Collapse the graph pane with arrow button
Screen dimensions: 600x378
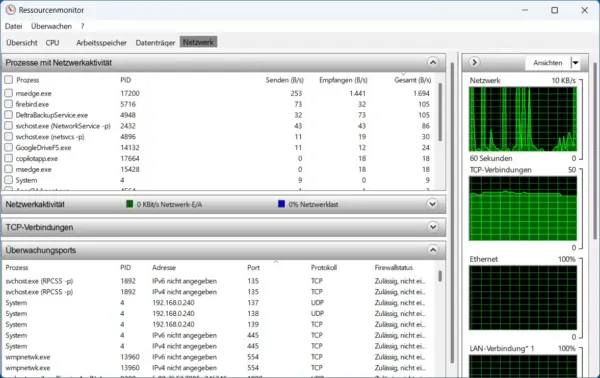click(474, 62)
